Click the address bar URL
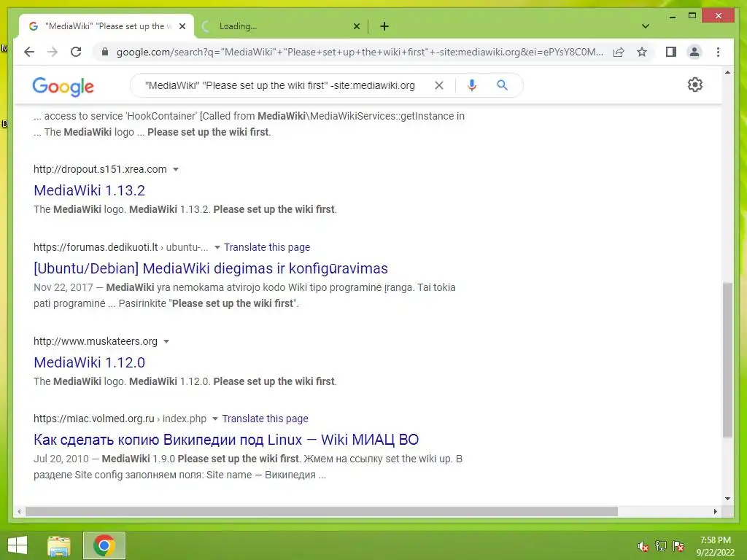This screenshot has height=560, width=747. [360, 52]
